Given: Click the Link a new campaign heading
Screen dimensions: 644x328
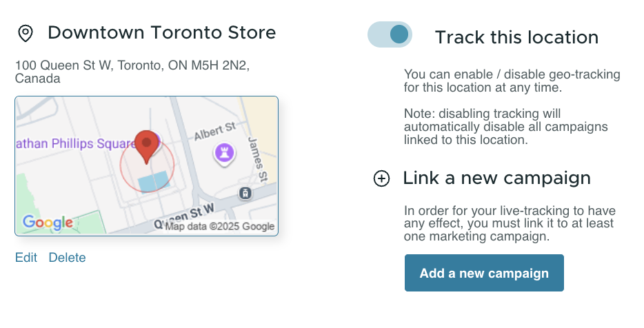Looking at the screenshot, I should [496, 178].
